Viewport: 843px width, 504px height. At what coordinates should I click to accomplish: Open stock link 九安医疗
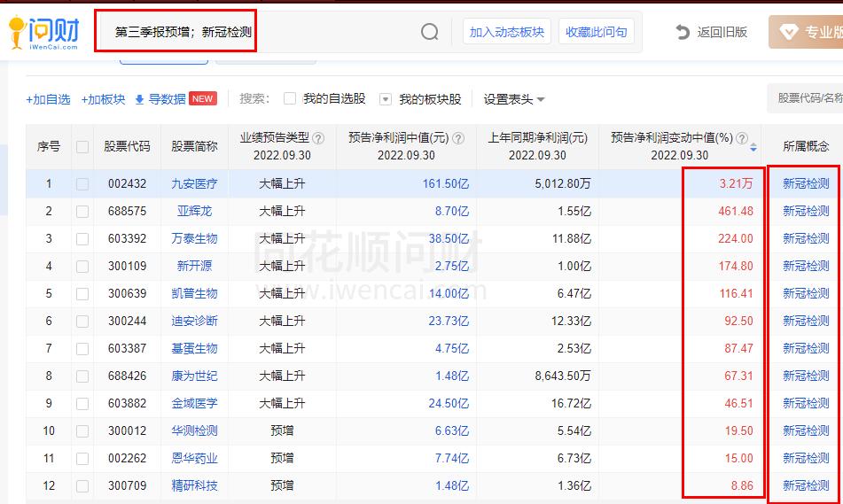click(194, 183)
